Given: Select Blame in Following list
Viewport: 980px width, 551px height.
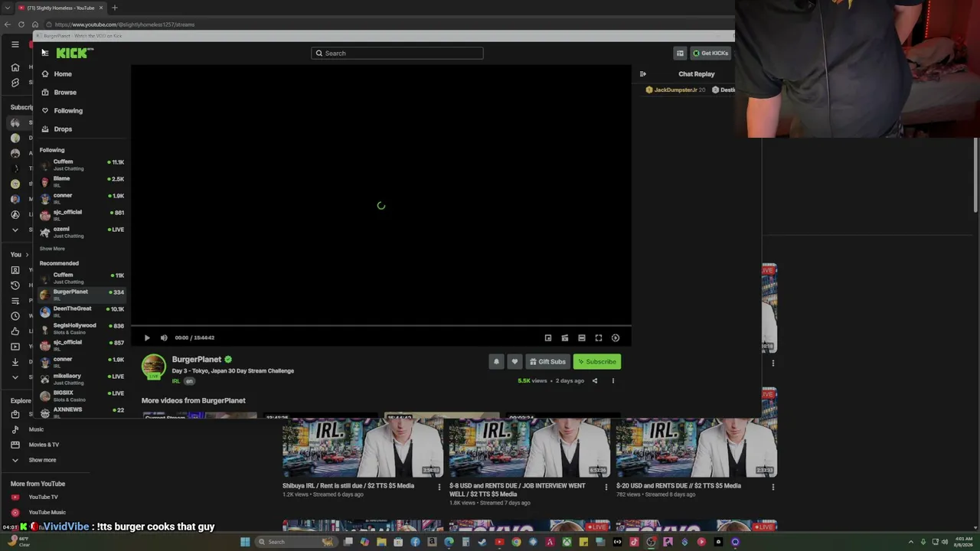Looking at the screenshot, I should tap(83, 181).
